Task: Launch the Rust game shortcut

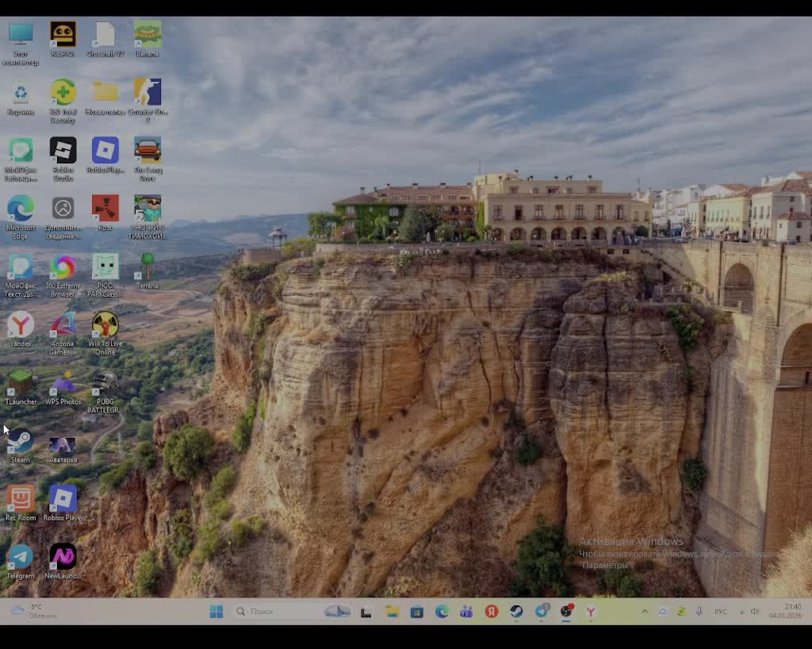Action: coord(105,213)
